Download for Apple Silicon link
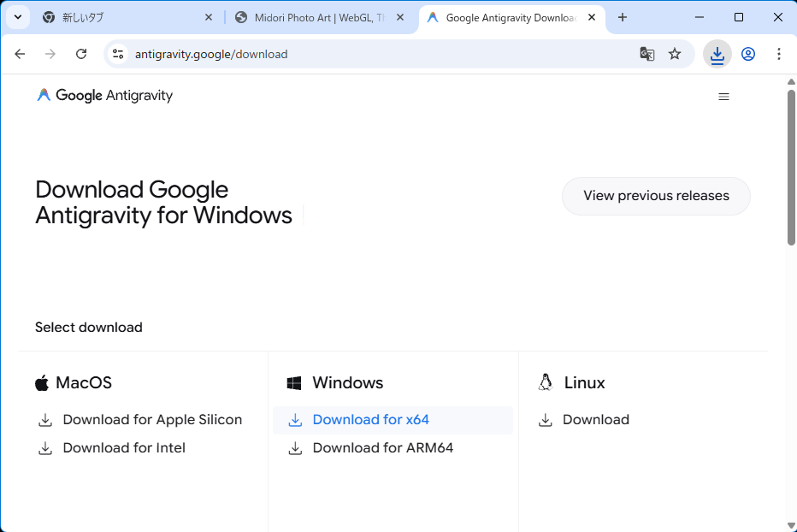This screenshot has width=797, height=532. 151,420
